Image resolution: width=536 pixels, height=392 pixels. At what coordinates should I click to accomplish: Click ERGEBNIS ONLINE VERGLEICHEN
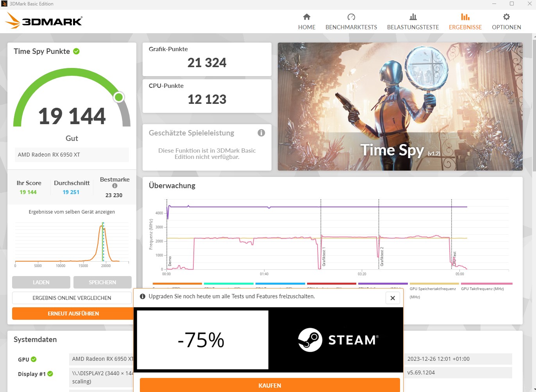click(x=72, y=298)
